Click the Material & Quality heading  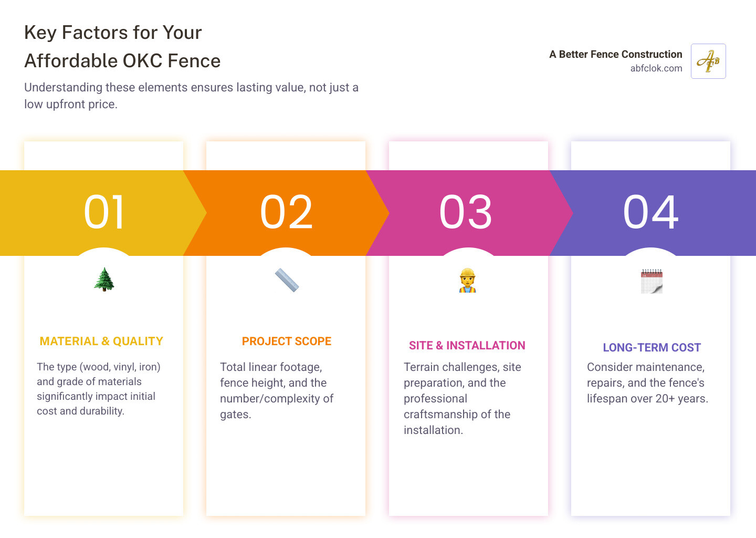tap(101, 342)
